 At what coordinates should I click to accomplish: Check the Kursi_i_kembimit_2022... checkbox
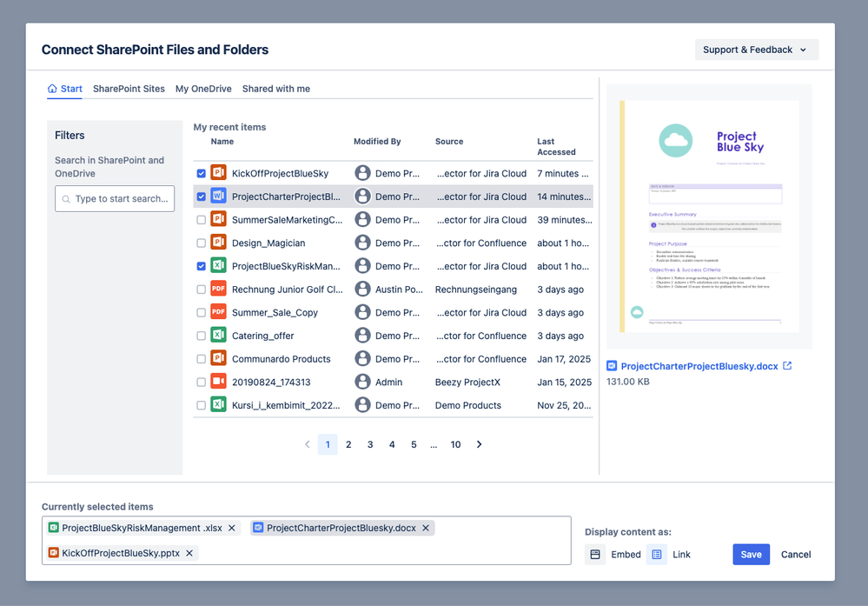tap(201, 405)
